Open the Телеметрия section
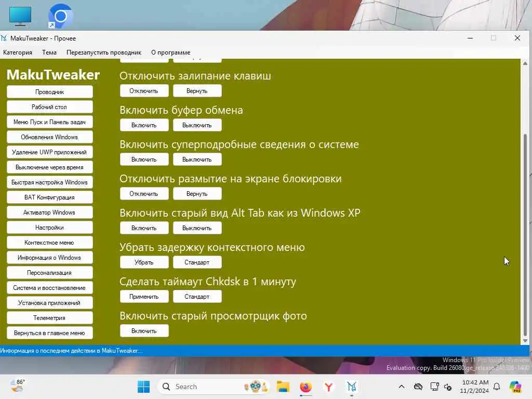 pos(49,318)
